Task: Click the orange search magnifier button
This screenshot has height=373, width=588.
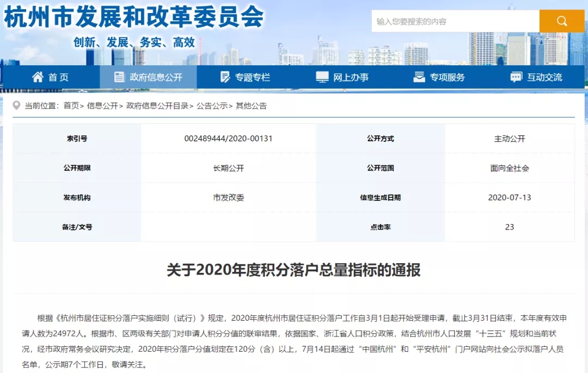Action: coord(562,21)
